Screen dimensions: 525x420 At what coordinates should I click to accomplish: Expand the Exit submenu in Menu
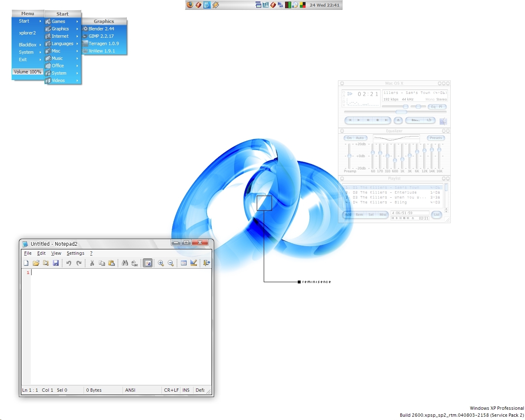(x=27, y=59)
